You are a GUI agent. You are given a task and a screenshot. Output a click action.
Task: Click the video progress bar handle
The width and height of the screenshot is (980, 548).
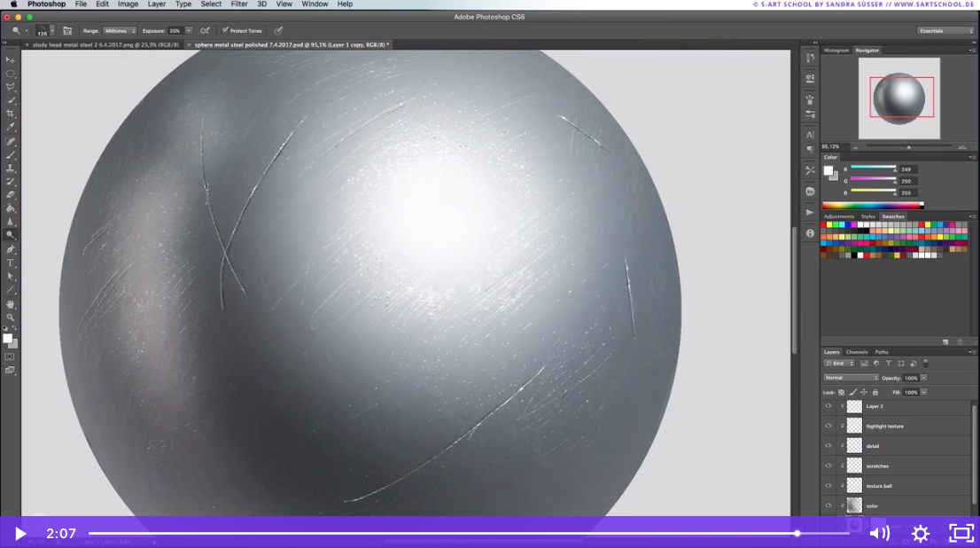pyautogui.click(x=797, y=534)
